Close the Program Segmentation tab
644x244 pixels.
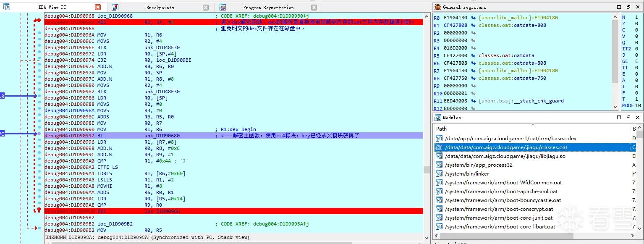point(314,8)
